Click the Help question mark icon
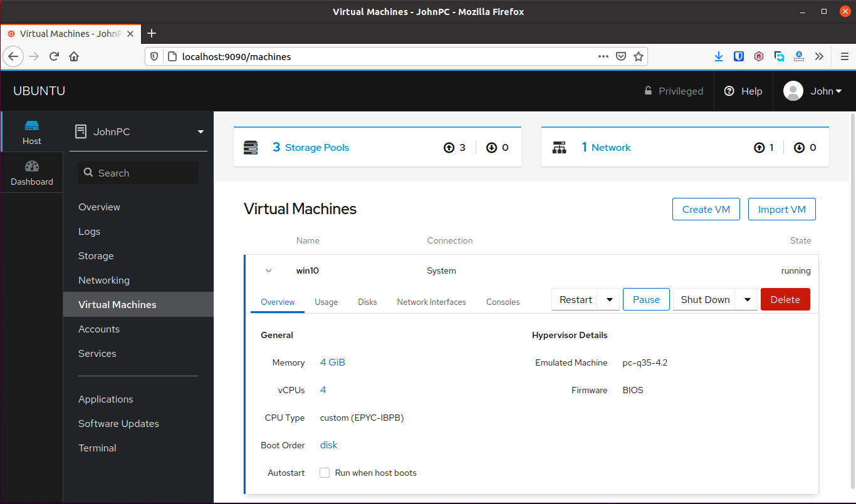The image size is (856, 504). point(729,91)
